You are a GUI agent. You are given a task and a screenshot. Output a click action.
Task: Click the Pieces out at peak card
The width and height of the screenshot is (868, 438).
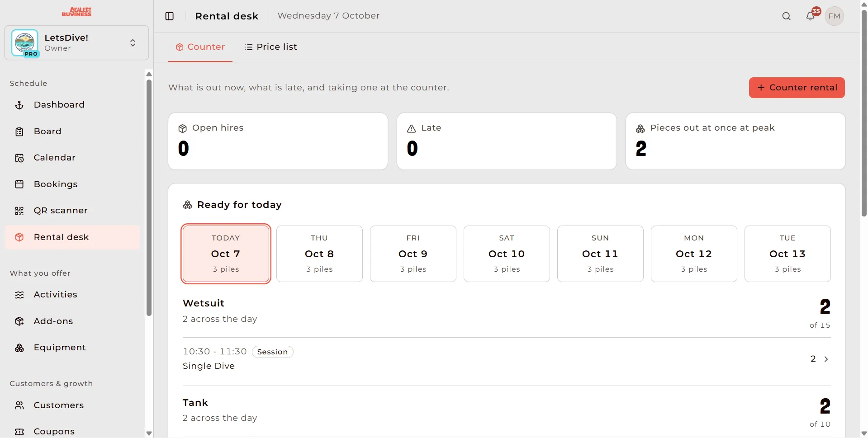pyautogui.click(x=735, y=141)
